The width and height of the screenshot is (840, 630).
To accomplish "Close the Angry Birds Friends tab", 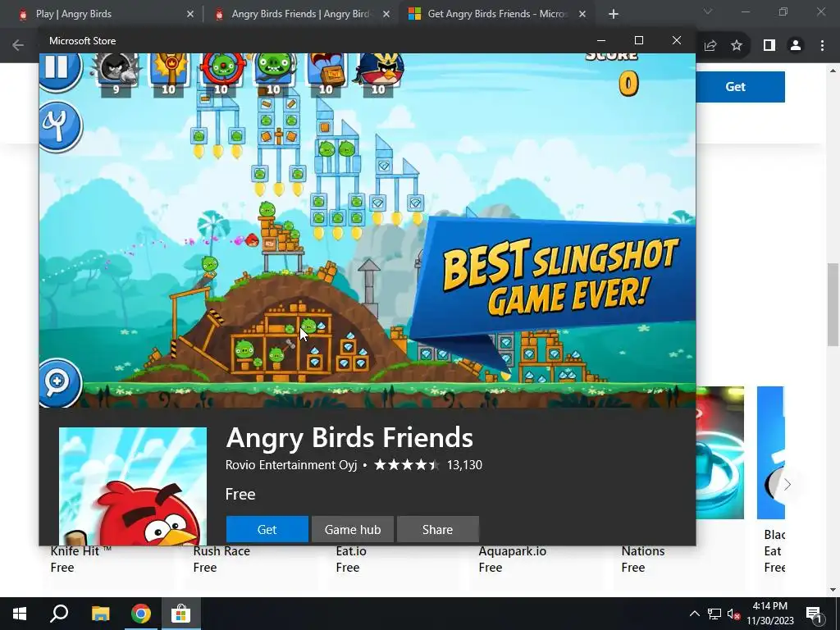I will coord(386,14).
